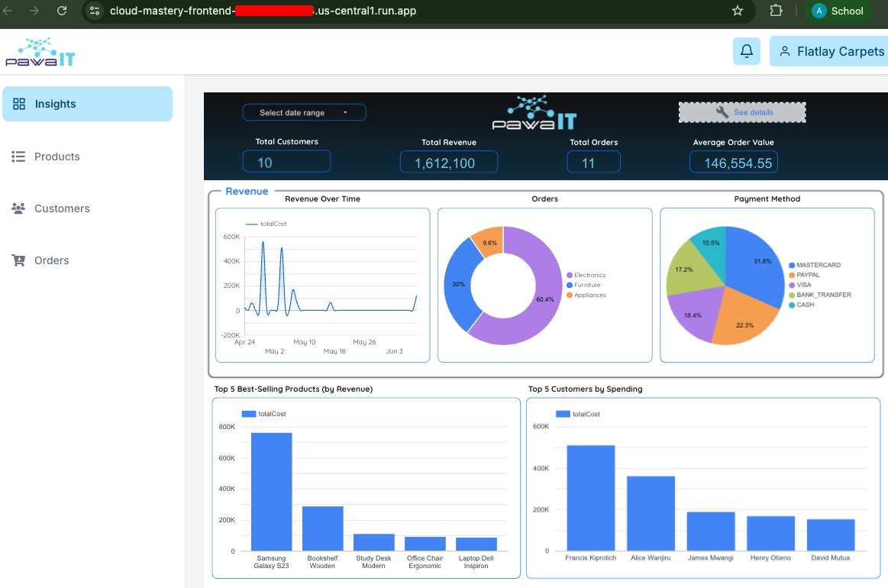Select Orders in the left navigation menu

(50, 260)
